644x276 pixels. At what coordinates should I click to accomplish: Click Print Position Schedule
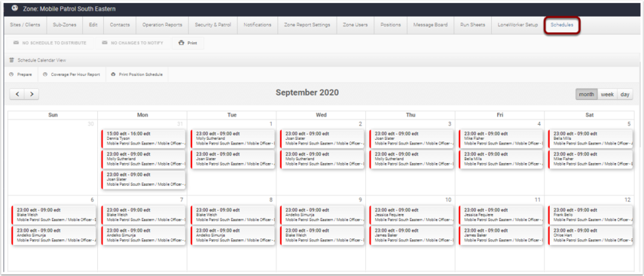click(x=137, y=74)
